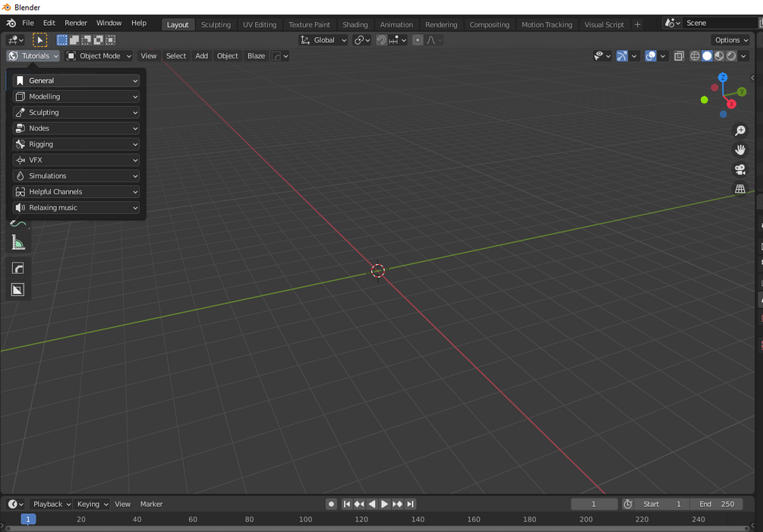
Task: Open the Render menu
Action: [x=76, y=23]
